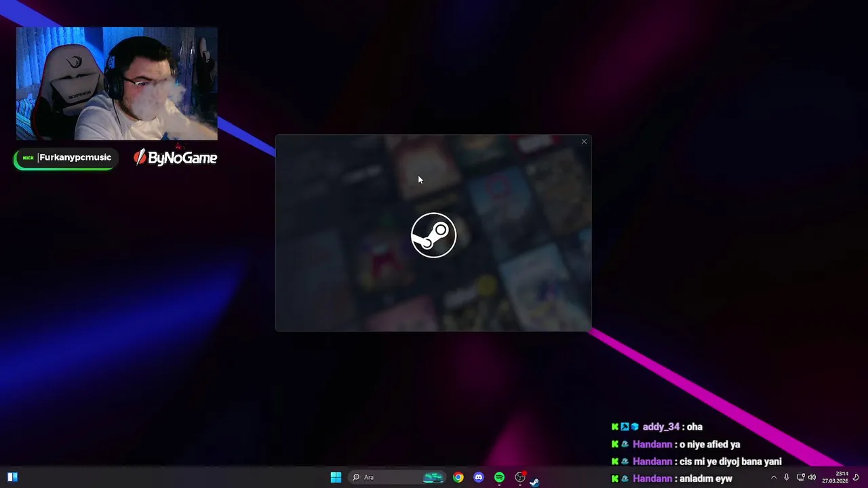The image size is (868, 488).
Task: Click the ByNoGame logo
Action: pos(176,158)
